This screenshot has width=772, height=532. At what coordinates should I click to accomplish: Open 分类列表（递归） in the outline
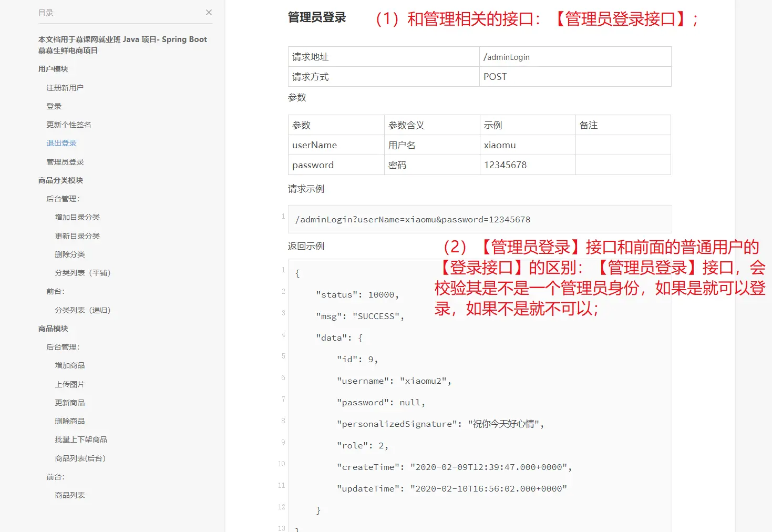(83, 310)
